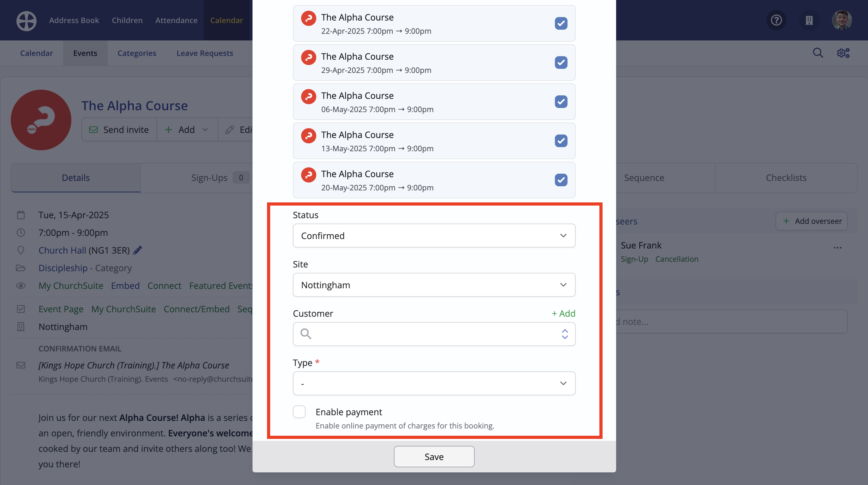Uncheck the 06-May-2025 Alpha Course checkbox
868x485 pixels.
561,101
